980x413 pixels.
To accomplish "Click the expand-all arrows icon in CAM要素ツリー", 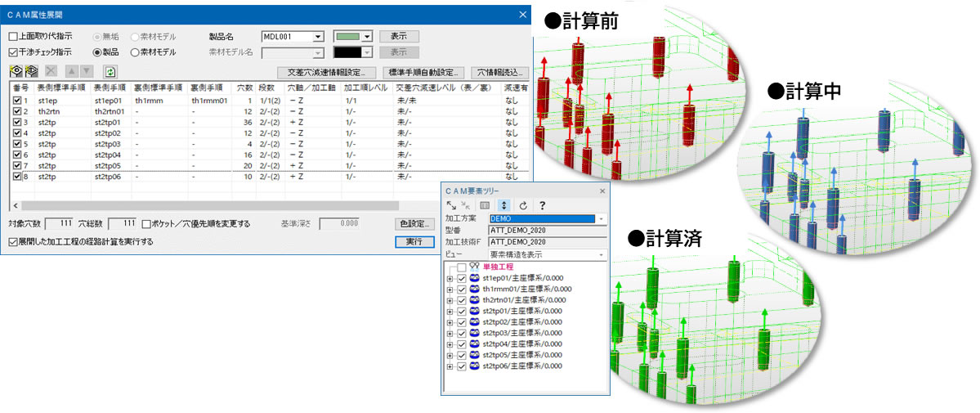I will (452, 204).
